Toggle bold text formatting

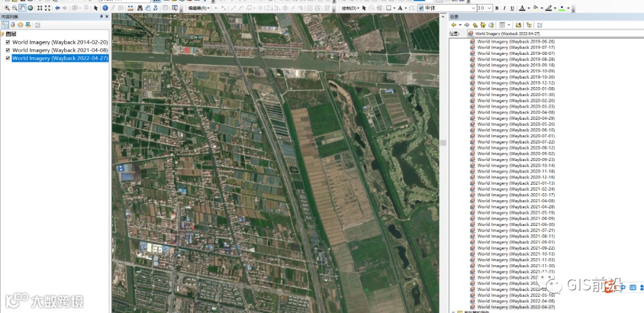tap(497, 8)
